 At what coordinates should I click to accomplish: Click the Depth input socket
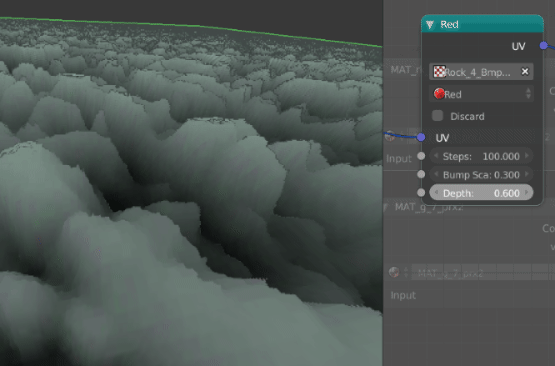click(421, 193)
